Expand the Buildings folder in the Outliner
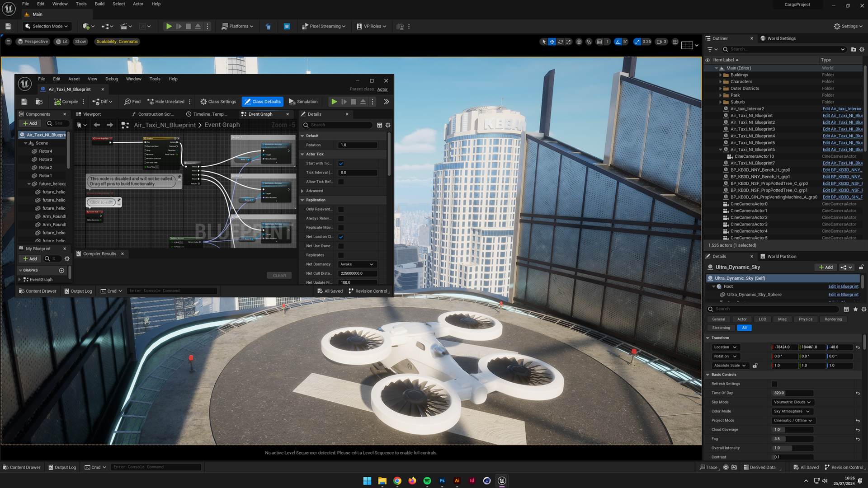 pos(721,75)
